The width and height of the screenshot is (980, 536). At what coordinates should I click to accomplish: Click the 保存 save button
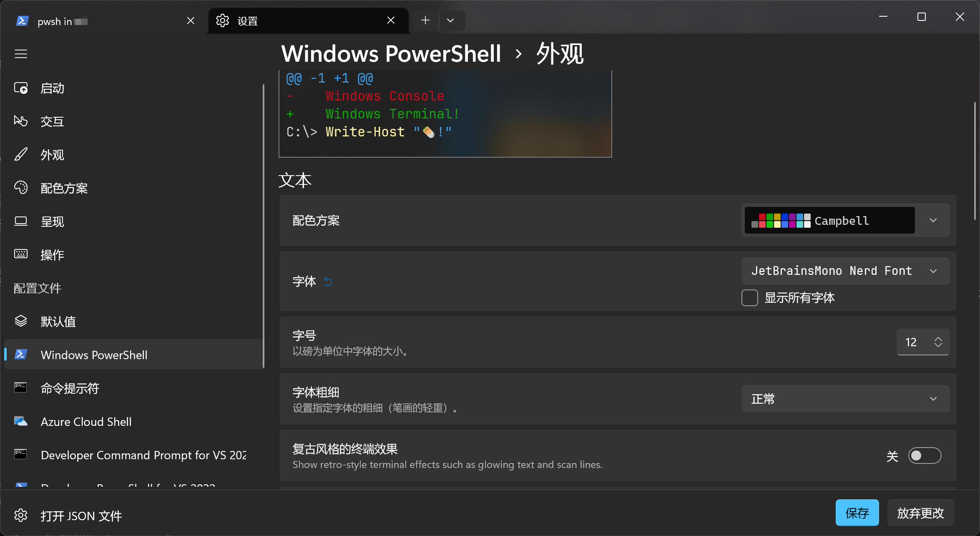[x=857, y=513]
